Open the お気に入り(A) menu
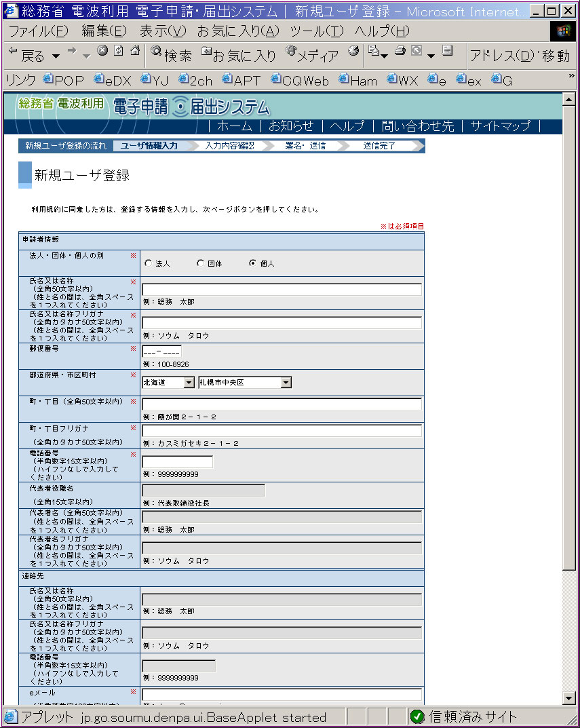 point(238,31)
